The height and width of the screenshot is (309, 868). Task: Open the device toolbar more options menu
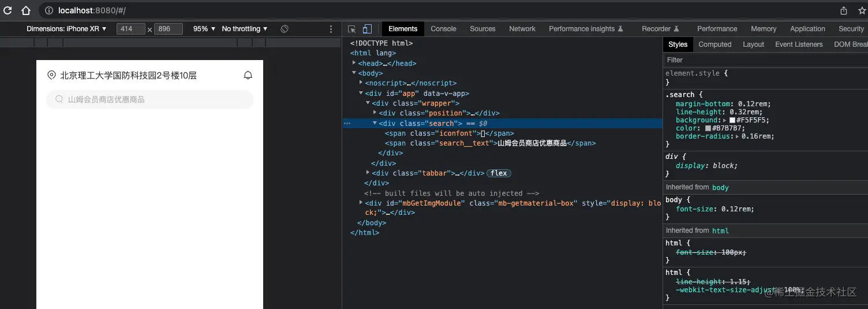point(331,29)
